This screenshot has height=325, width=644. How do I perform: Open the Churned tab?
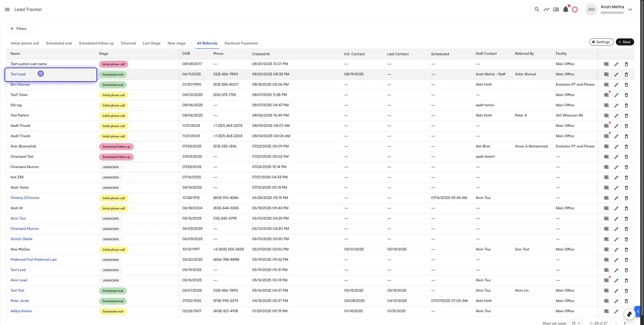click(x=128, y=43)
